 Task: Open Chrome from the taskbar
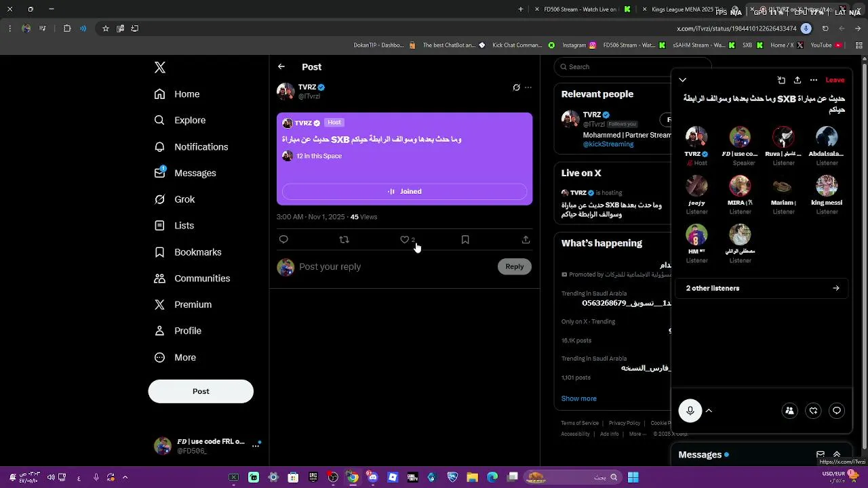(x=353, y=477)
